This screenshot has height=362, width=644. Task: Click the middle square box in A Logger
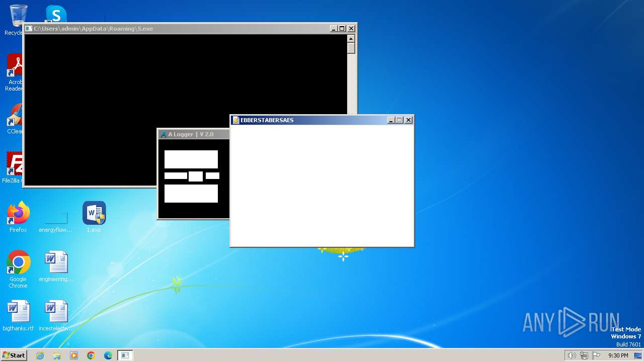(196, 176)
